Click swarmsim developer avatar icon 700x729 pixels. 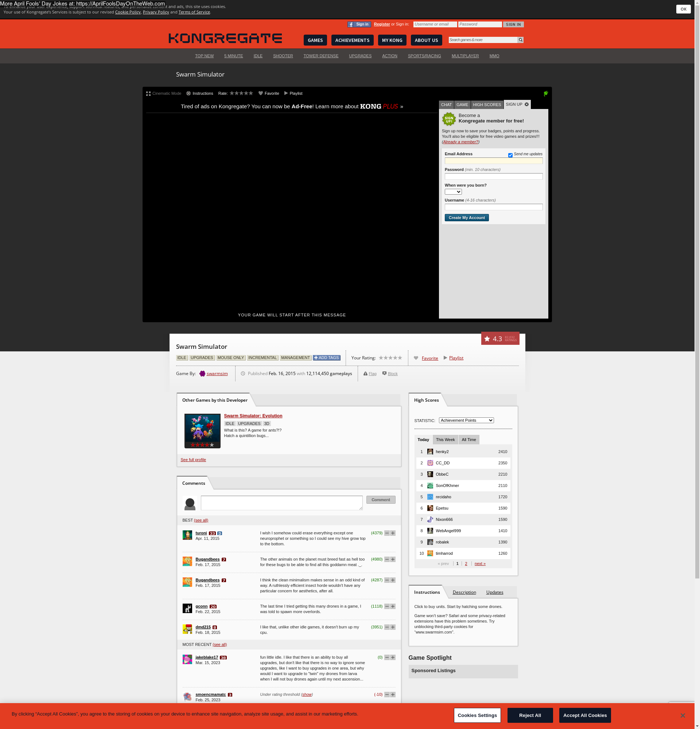pyautogui.click(x=202, y=373)
